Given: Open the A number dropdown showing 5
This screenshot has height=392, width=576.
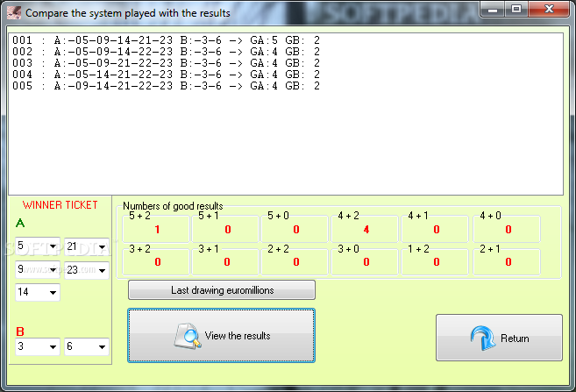Looking at the screenshot, I should (38, 246).
